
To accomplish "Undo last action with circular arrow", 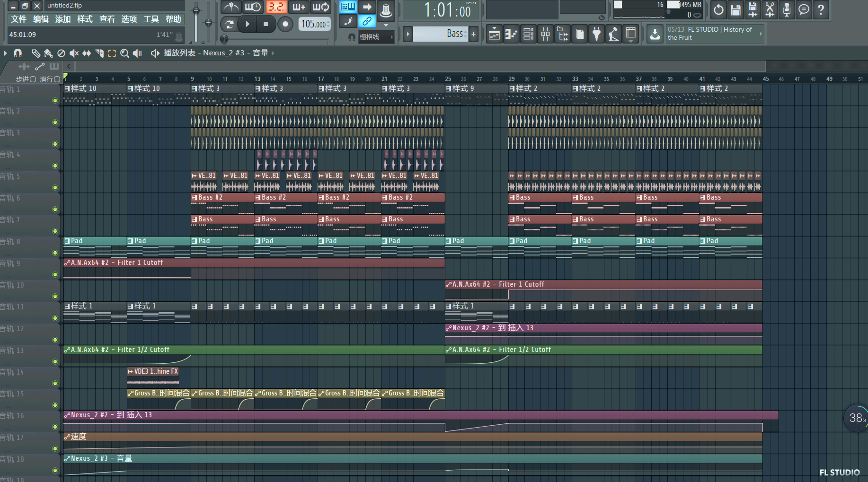I will point(718,9).
